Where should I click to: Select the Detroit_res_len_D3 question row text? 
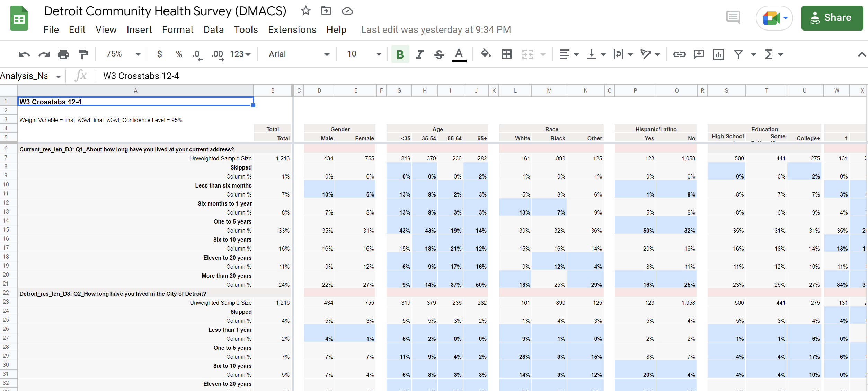pyautogui.click(x=113, y=294)
